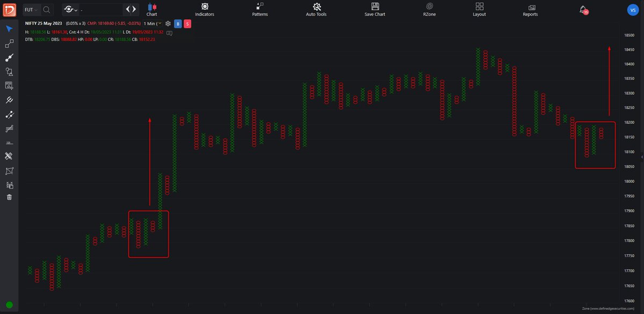Click the symbol name input field
The width and height of the screenshot is (644, 314).
click(x=100, y=10)
